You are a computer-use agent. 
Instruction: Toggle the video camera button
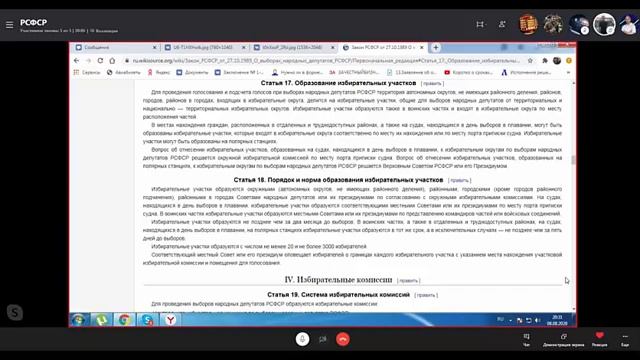tap(322, 339)
